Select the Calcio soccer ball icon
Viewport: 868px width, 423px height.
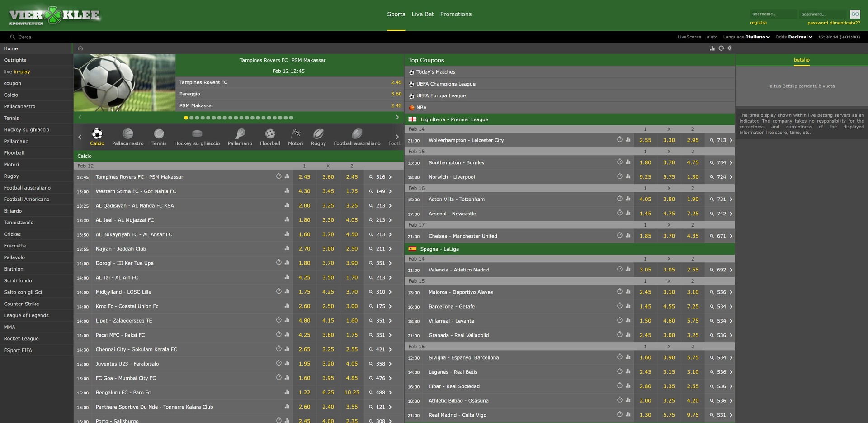(x=97, y=133)
